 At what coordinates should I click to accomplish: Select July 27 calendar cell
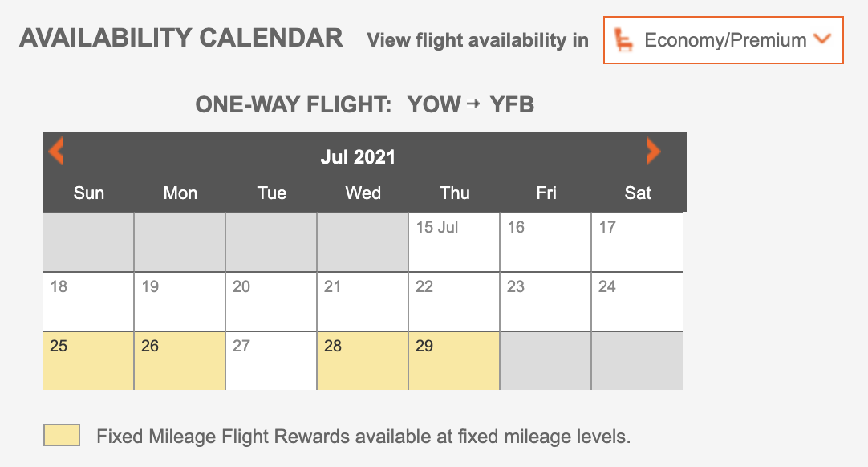pos(271,360)
